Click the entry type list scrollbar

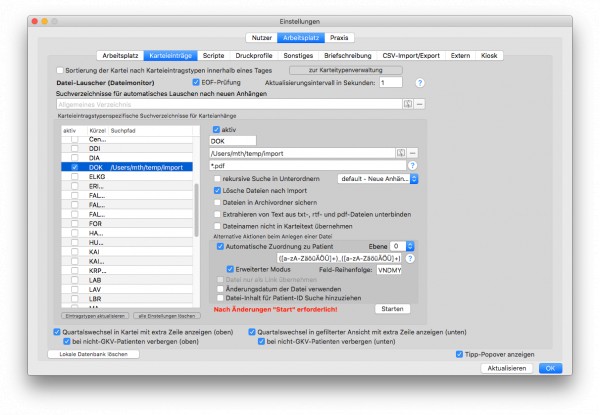point(197,210)
